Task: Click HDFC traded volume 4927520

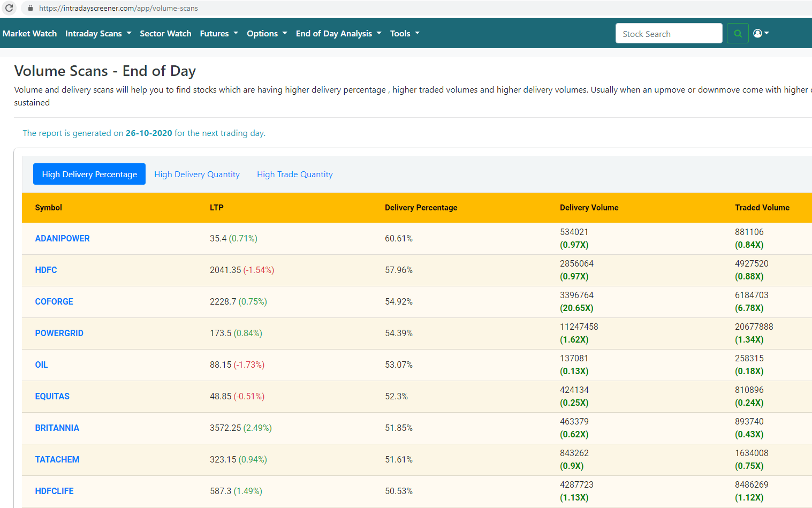Action: (752, 263)
